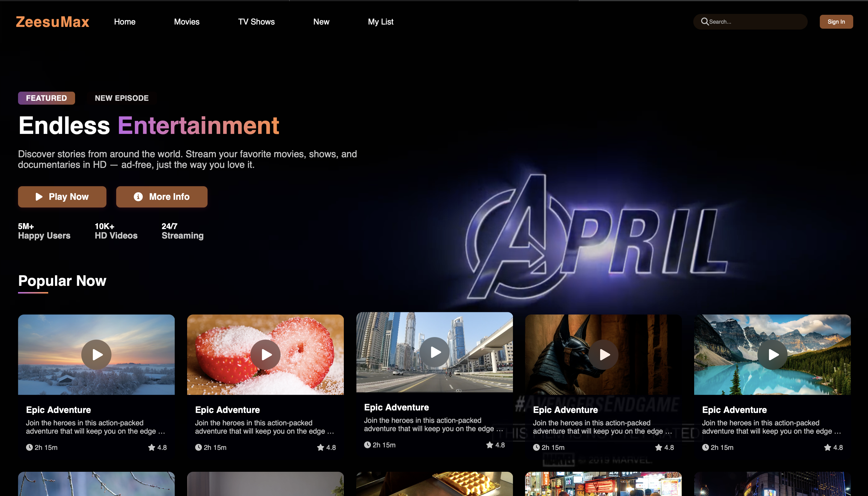
Task: Open My List from the navbar
Action: pos(380,22)
